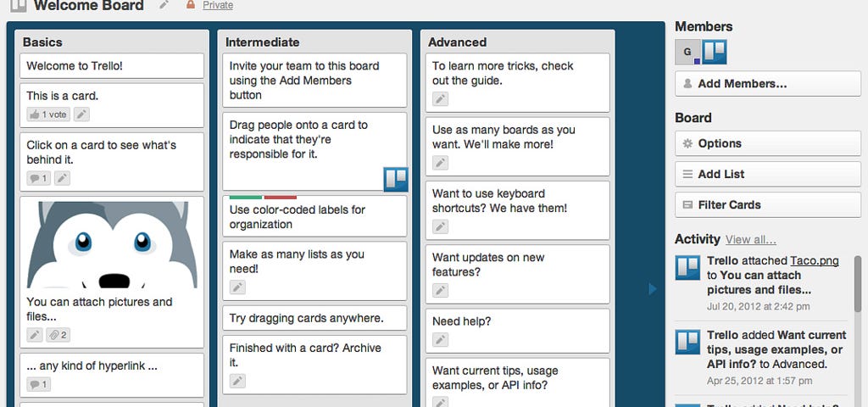Click the description pencil icon on the 'Finished with a card? Archive it.' card
This screenshot has height=407, width=868.
pyautogui.click(x=237, y=381)
